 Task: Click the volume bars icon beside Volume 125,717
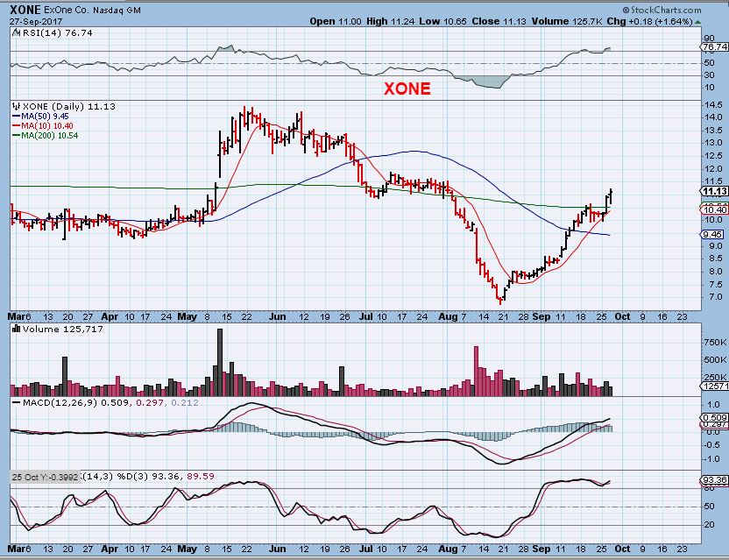pyautogui.click(x=17, y=329)
